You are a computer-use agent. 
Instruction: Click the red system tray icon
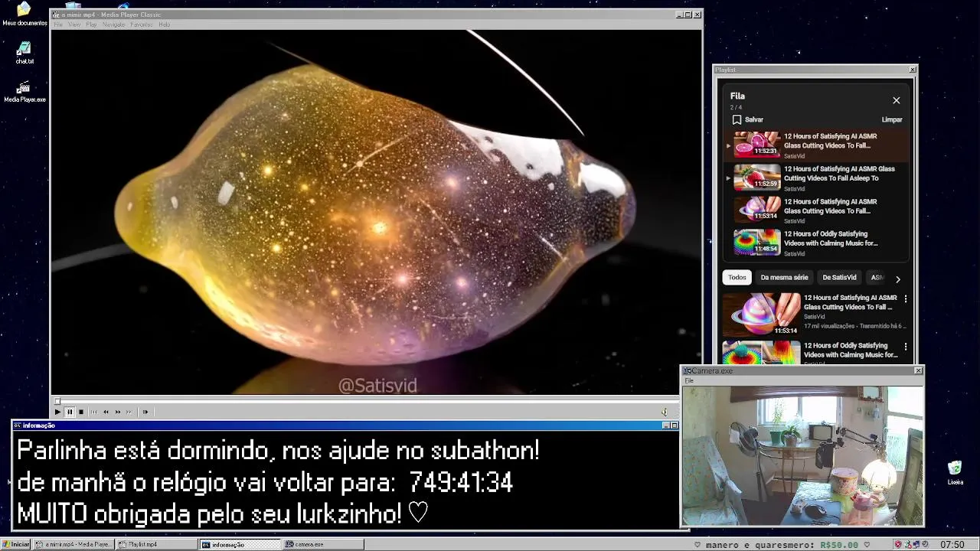(898, 545)
